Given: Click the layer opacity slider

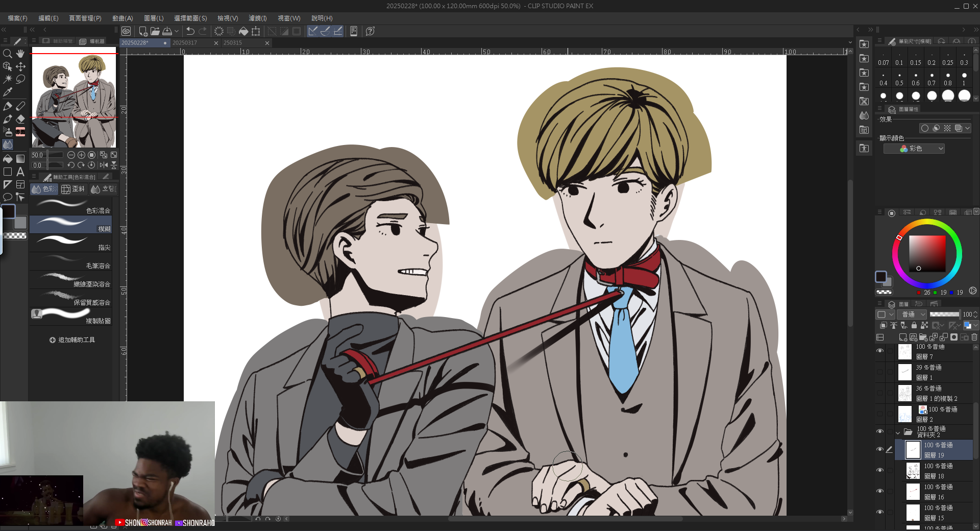Looking at the screenshot, I should (944, 315).
